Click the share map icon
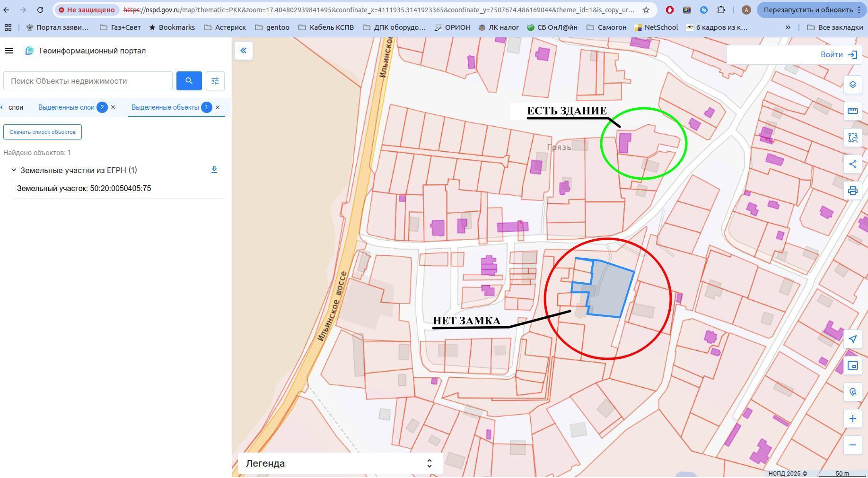This screenshot has width=868, height=478. click(852, 164)
